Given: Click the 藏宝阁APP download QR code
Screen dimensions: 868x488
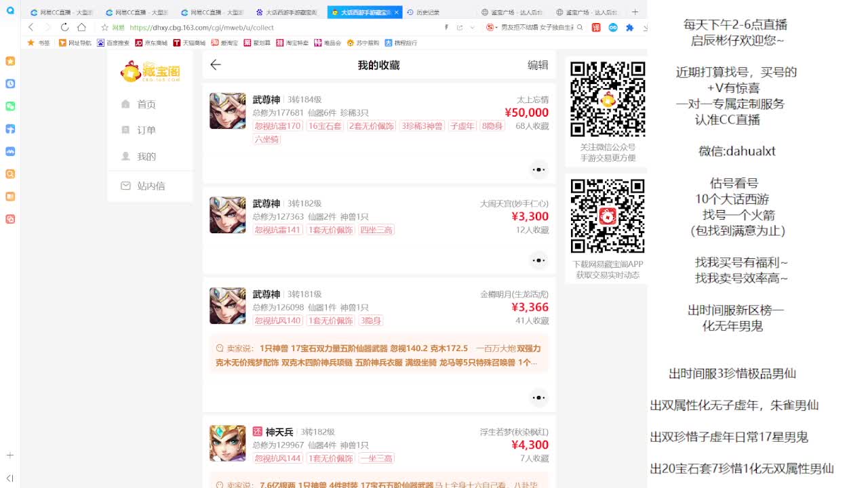Looking at the screenshot, I should point(607,216).
